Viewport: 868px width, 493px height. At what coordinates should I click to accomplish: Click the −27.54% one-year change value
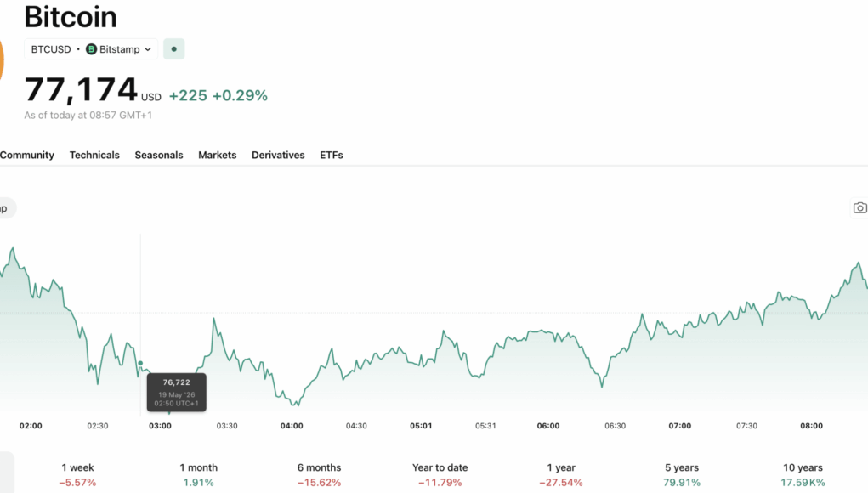(x=561, y=483)
